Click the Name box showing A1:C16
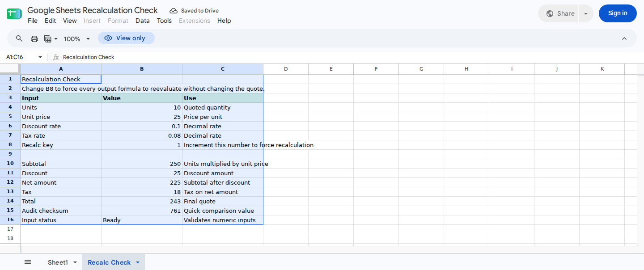The height and width of the screenshot is (270, 644). click(20, 57)
